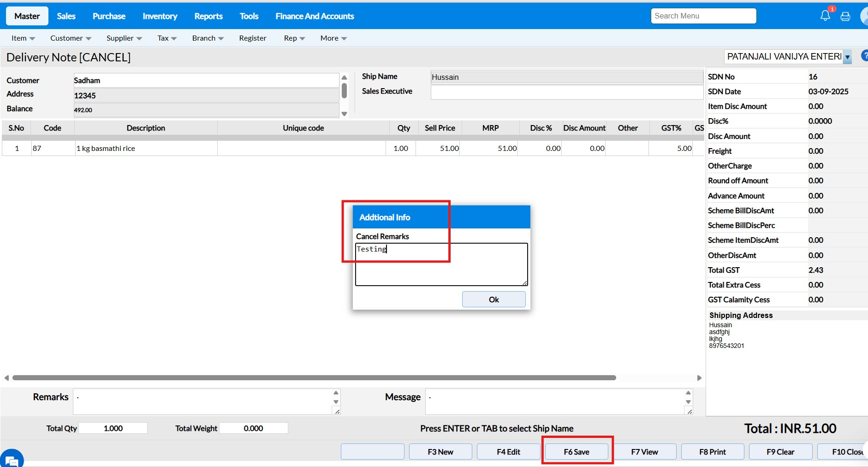
Task: Open the live chat bubble icon
Action: point(12,460)
